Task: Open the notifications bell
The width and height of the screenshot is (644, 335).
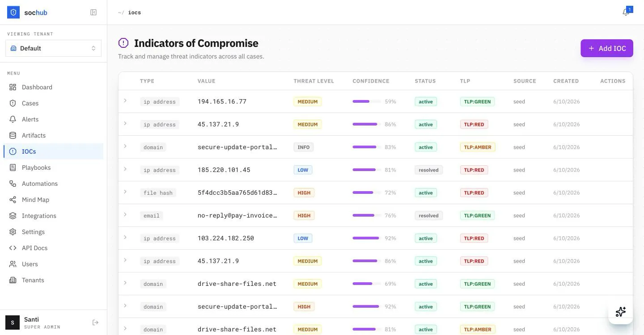Action: pyautogui.click(x=626, y=13)
